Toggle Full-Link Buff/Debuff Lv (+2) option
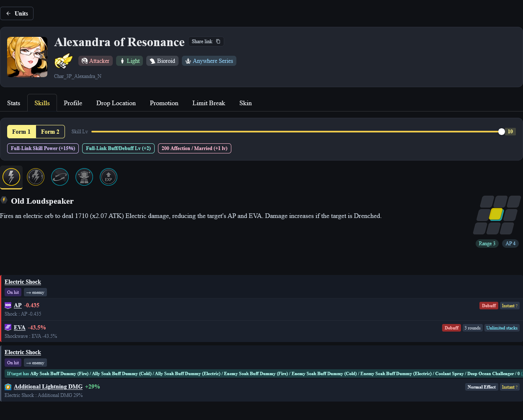 click(119, 148)
